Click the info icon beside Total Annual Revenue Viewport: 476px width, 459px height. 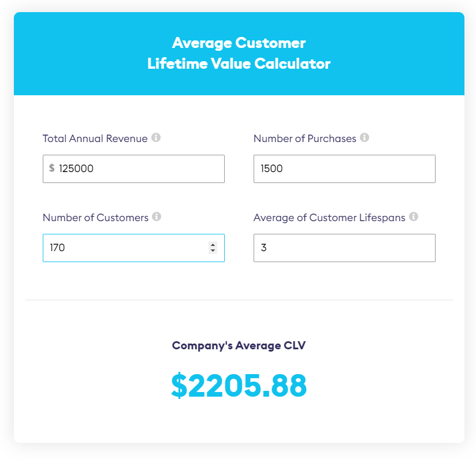click(x=157, y=138)
